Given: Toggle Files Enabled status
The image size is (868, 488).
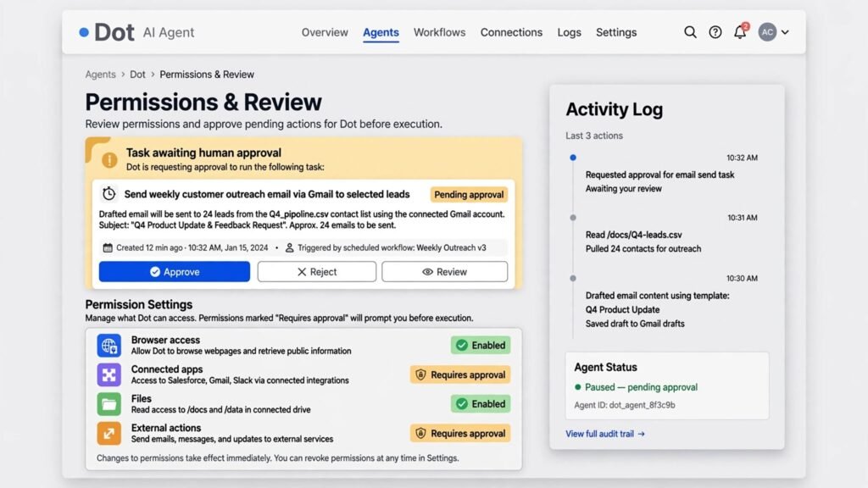Looking at the screenshot, I should (x=481, y=404).
